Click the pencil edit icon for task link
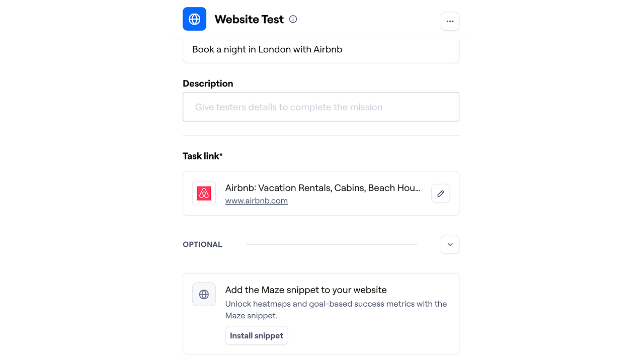 (441, 194)
